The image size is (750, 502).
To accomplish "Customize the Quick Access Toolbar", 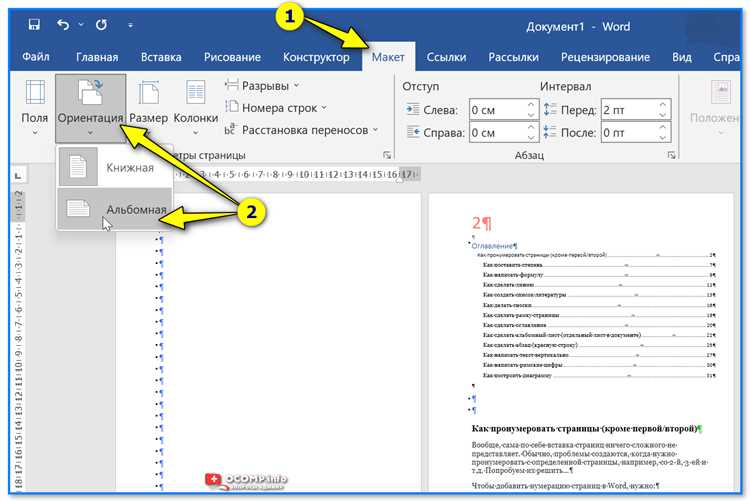I will tap(130, 25).
